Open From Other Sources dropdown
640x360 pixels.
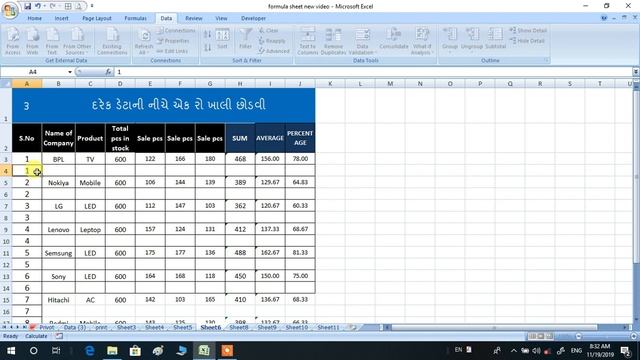77,41
